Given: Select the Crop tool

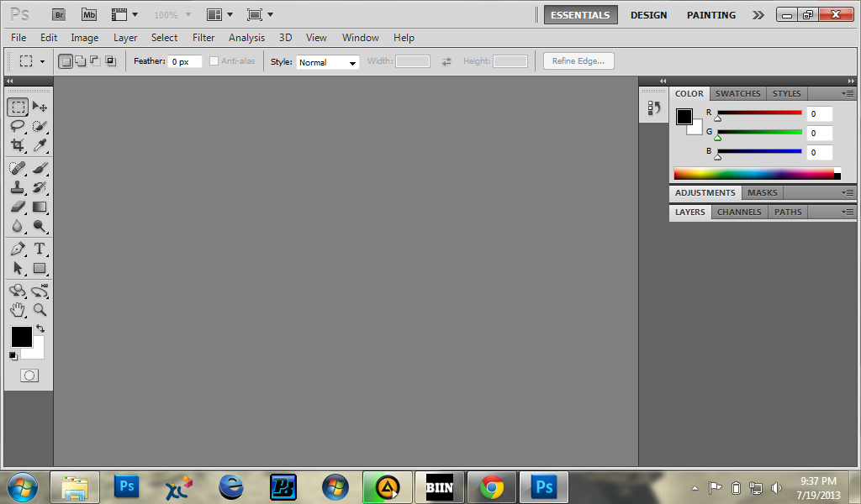Looking at the screenshot, I should pyautogui.click(x=18, y=145).
